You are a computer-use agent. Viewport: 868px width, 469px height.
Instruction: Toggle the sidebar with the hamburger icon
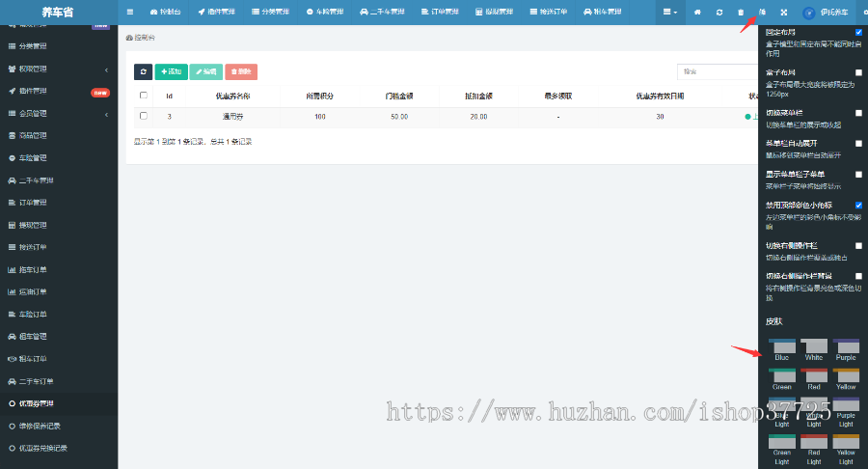point(130,12)
